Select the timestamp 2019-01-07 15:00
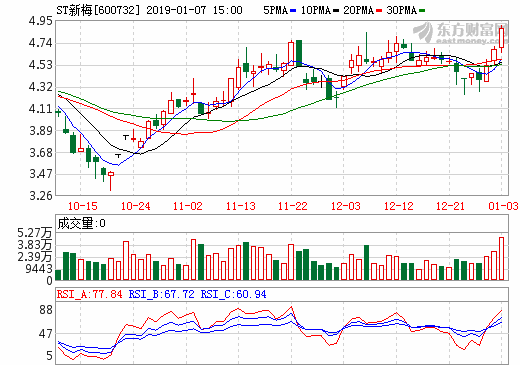Screen dimensions: 520x365 coord(194,10)
